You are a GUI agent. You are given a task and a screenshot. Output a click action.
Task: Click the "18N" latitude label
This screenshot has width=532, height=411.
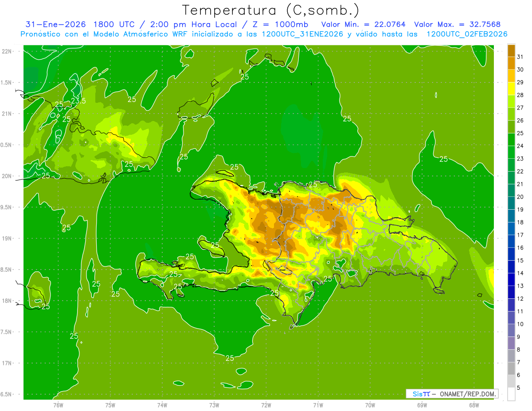pyautogui.click(x=7, y=301)
